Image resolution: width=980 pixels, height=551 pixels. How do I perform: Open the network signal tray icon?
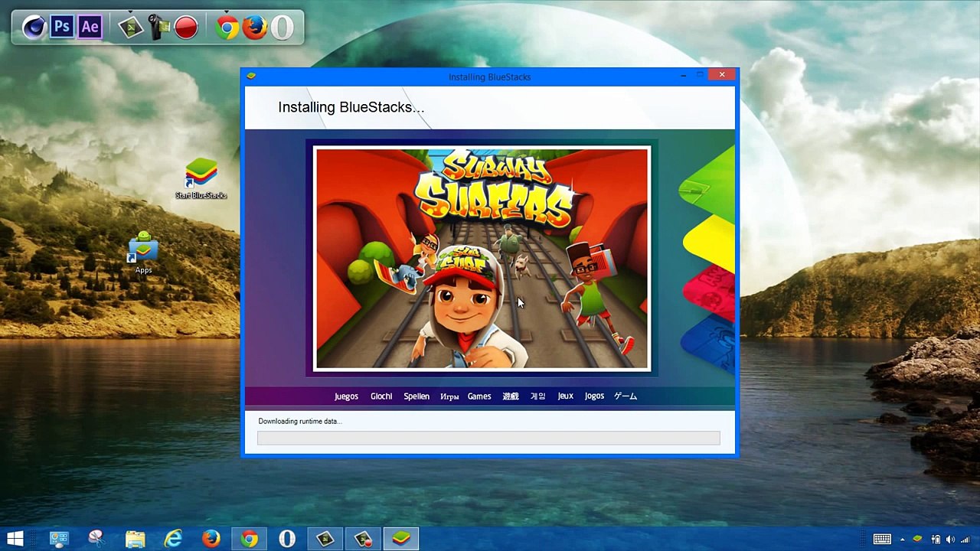pyautogui.click(x=965, y=540)
